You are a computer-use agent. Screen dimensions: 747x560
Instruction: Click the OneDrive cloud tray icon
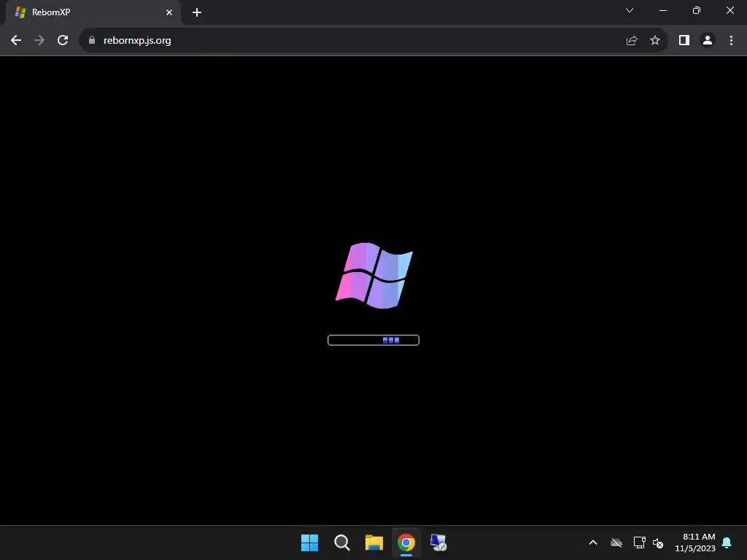click(x=616, y=542)
